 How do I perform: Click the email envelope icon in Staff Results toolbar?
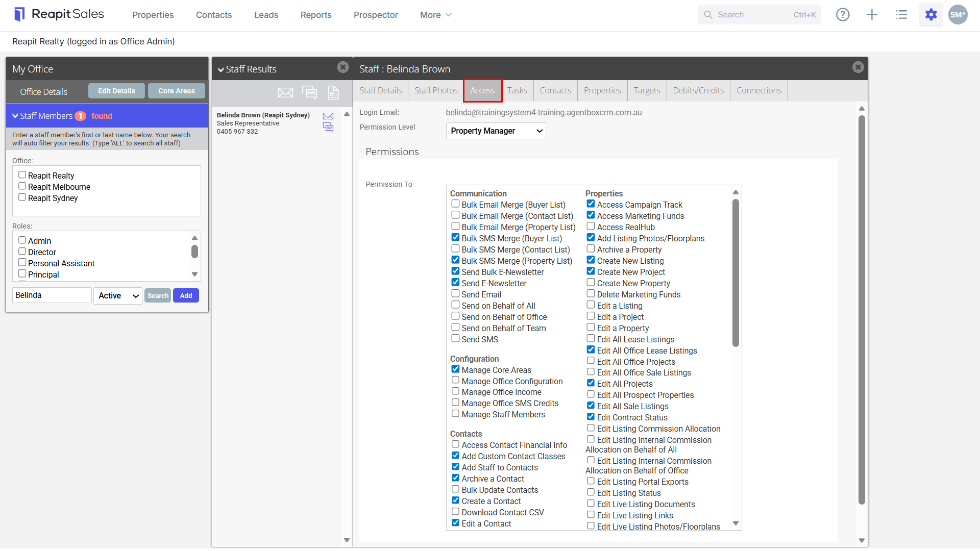[x=285, y=92]
